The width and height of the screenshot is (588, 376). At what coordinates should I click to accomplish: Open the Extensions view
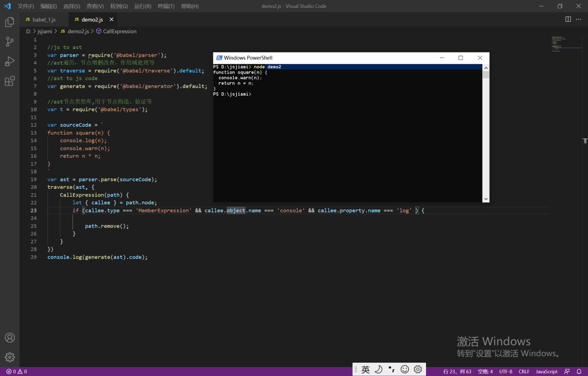[x=10, y=81]
